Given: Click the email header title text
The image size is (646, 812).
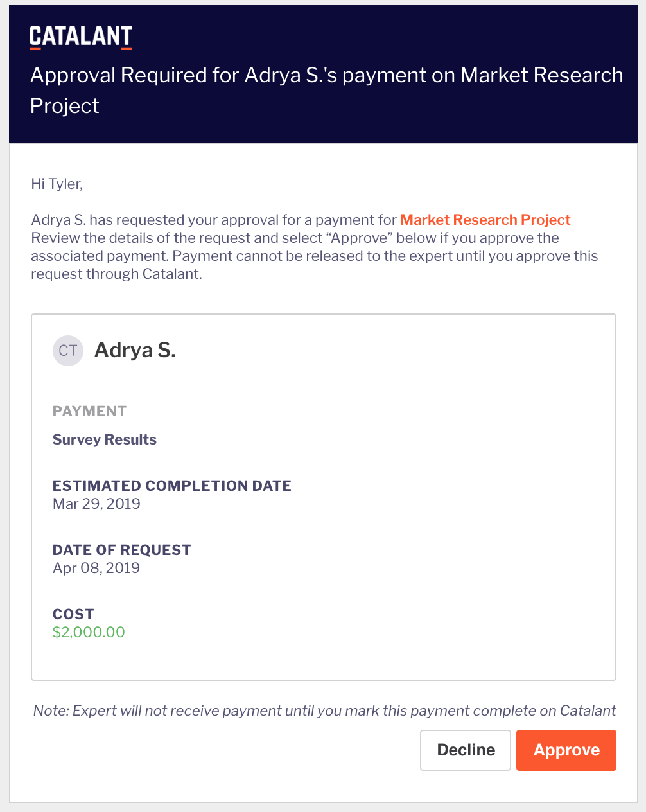Looking at the screenshot, I should pyautogui.click(x=326, y=90).
